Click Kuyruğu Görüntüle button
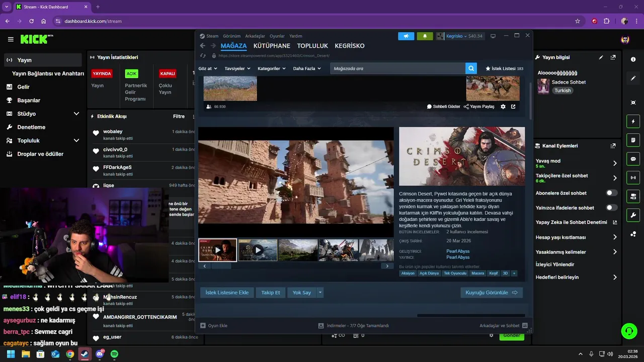This screenshot has width=644, height=362. pos(492,293)
